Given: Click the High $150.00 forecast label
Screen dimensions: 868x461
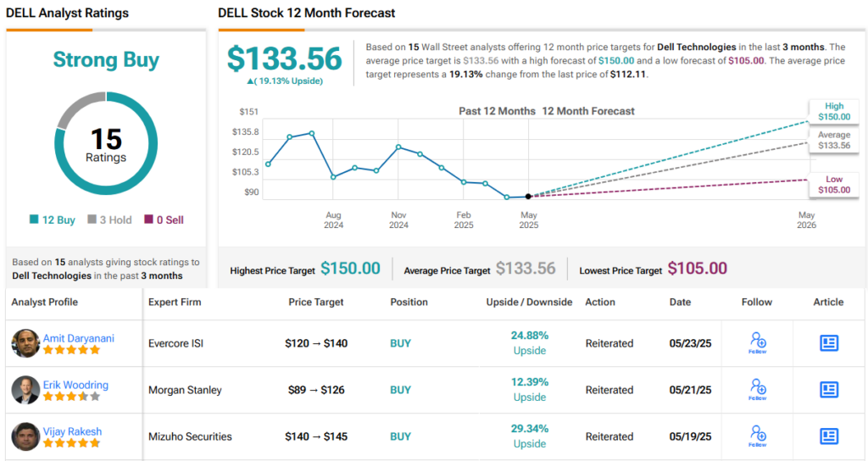Looking at the screenshot, I should (834, 111).
